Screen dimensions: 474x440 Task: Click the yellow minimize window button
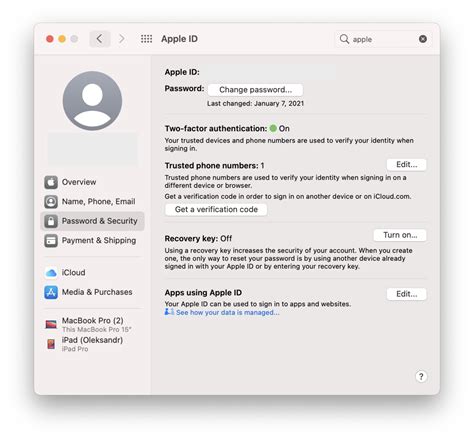point(62,39)
